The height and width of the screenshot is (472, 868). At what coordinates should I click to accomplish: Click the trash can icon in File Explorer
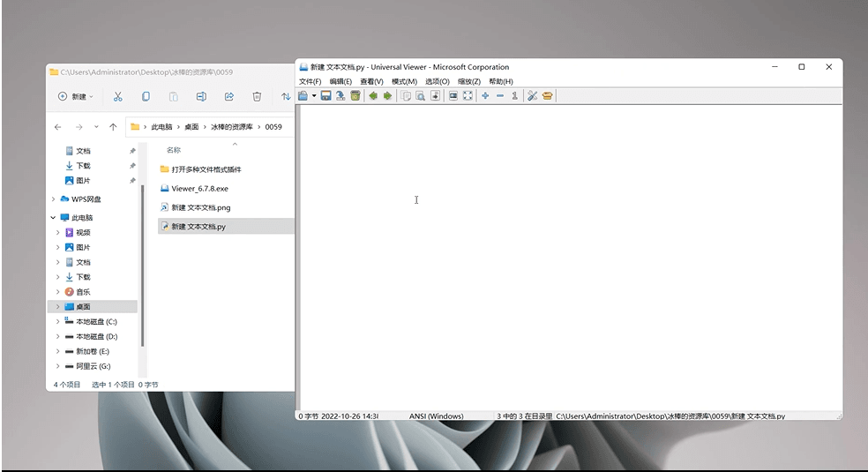click(257, 96)
